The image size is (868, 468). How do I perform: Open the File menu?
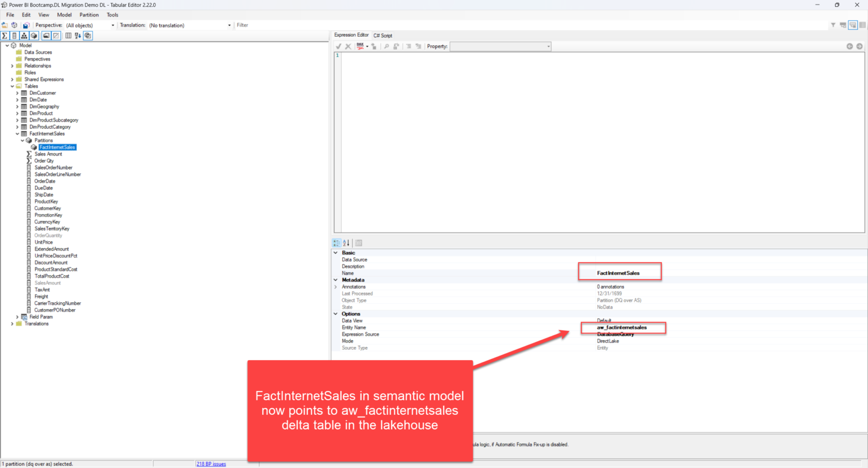coord(10,15)
